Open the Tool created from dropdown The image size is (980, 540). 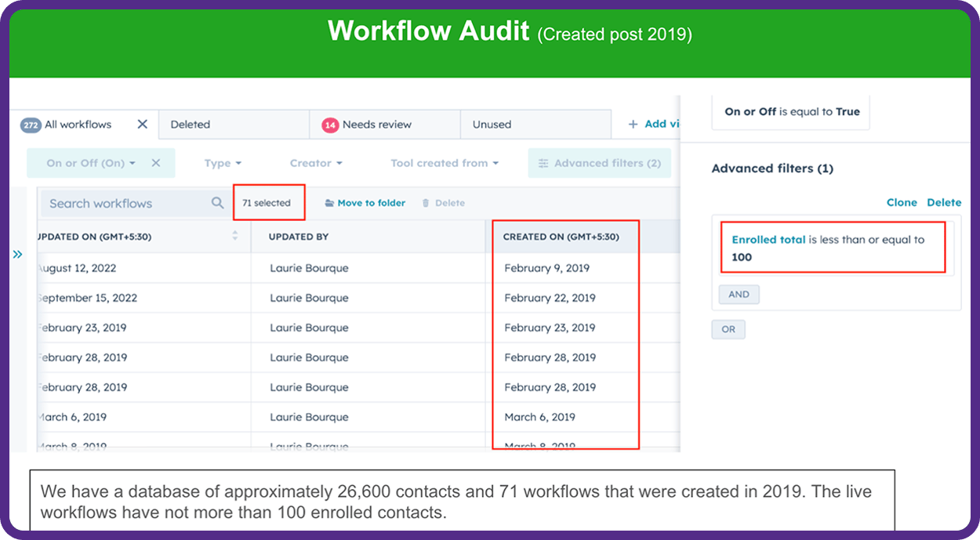pos(445,163)
